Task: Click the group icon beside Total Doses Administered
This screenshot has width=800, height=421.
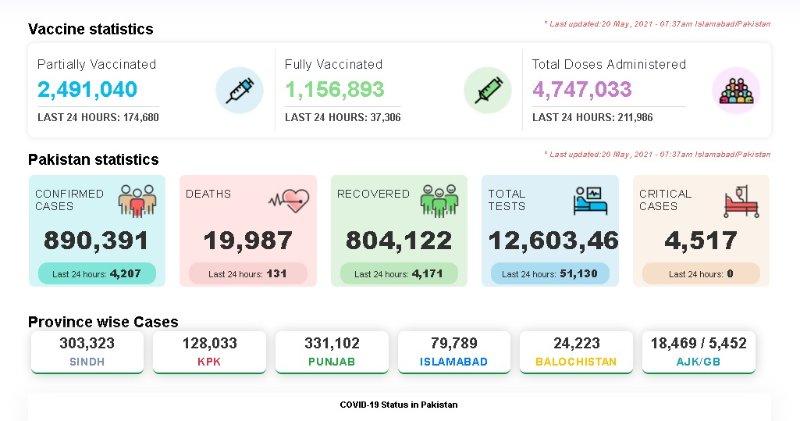Action: 735,91
